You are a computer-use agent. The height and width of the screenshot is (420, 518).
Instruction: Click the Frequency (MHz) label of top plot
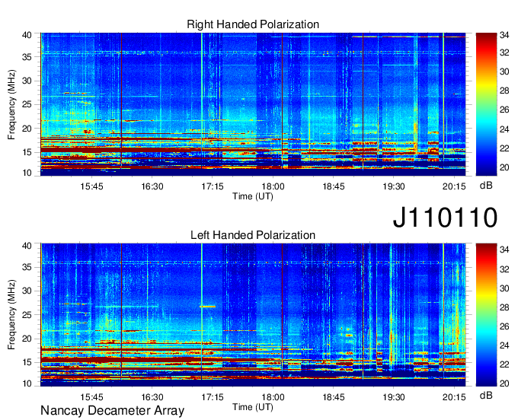(11, 104)
